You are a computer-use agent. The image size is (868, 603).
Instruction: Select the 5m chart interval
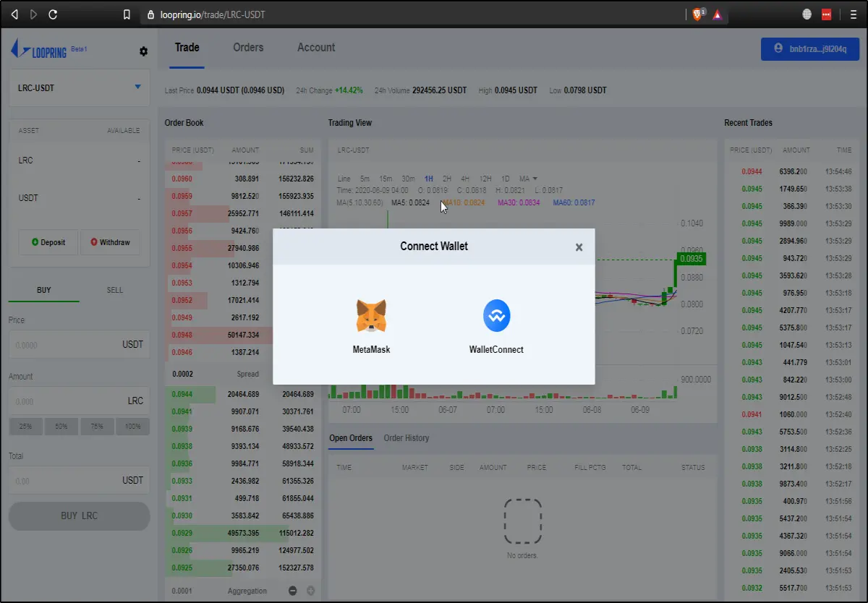point(365,179)
